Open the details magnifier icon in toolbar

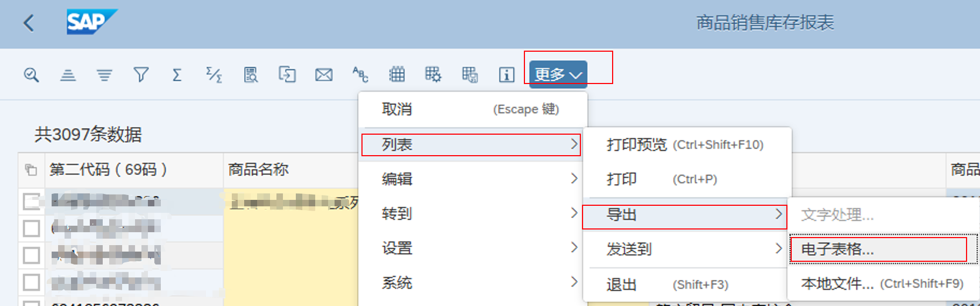31,74
